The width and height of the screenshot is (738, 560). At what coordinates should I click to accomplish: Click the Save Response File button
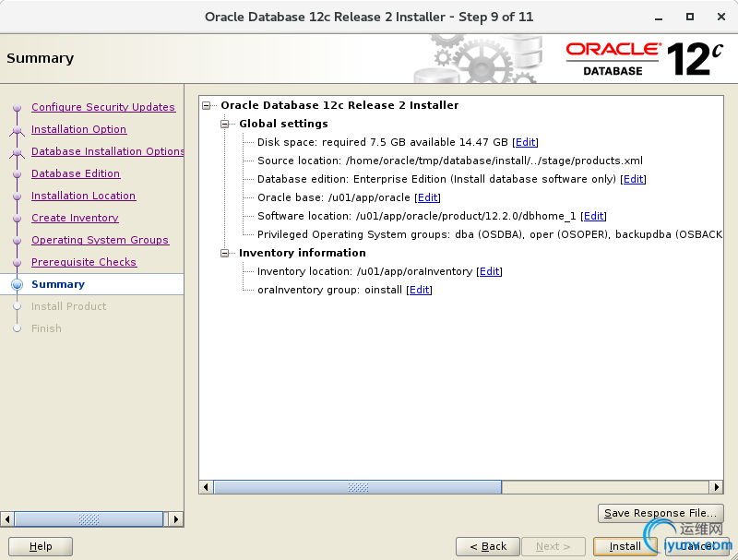[x=661, y=513]
